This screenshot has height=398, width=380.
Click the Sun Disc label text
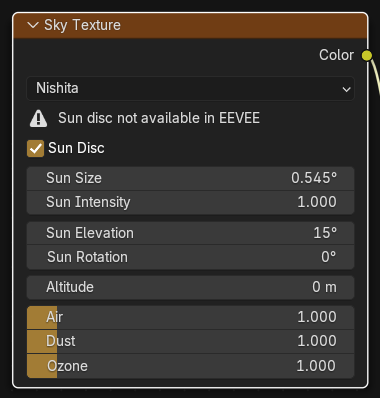point(76,148)
